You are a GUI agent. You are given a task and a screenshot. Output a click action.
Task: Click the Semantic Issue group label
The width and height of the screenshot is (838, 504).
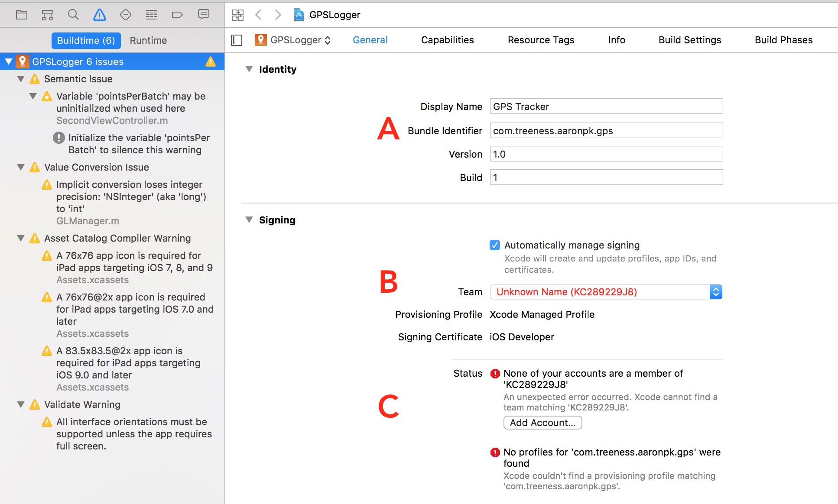pos(78,79)
